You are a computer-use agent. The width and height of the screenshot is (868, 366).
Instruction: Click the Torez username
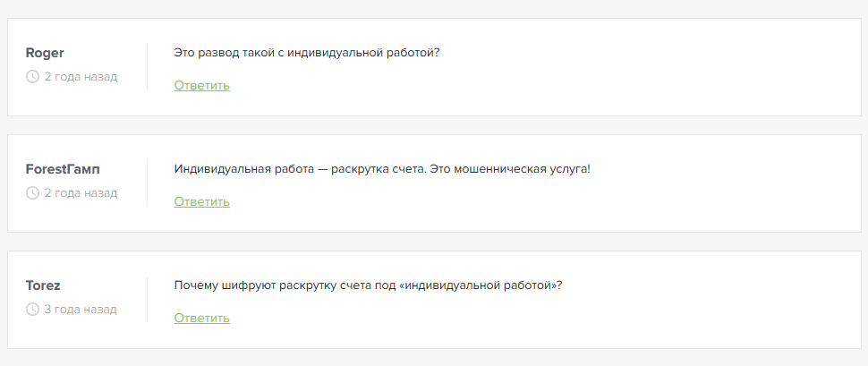coord(43,285)
